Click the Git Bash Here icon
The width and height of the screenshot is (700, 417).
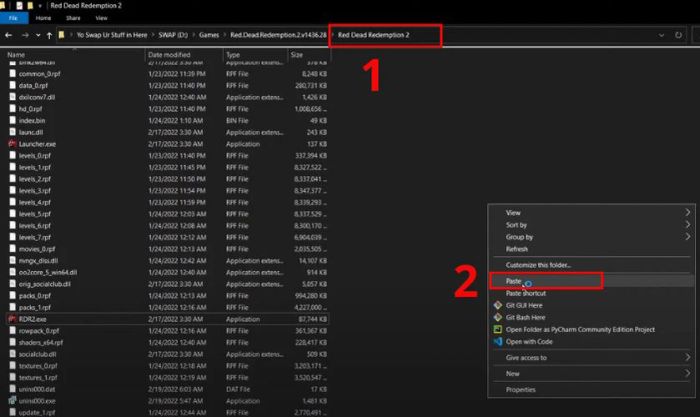click(498, 317)
